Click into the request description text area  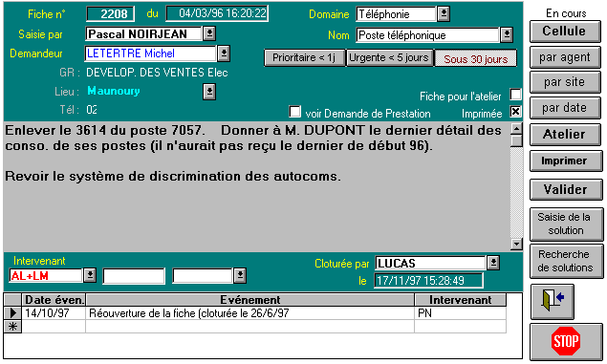coord(256,186)
